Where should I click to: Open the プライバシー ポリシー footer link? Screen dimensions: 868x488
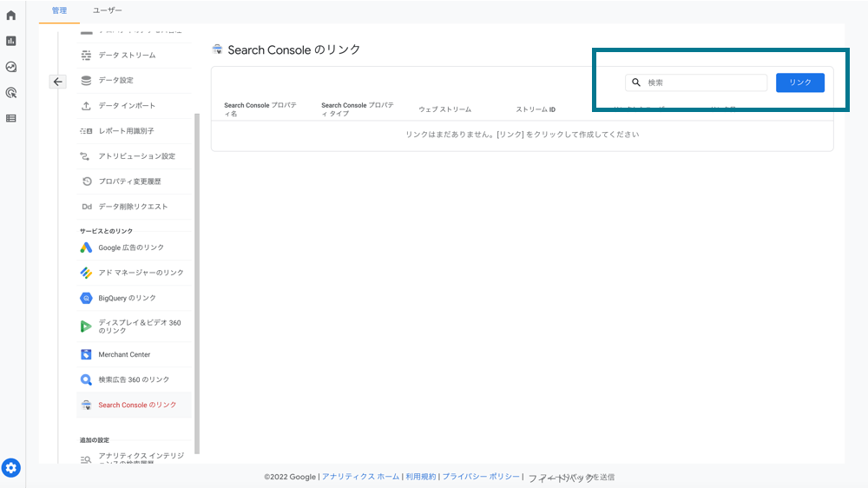tap(481, 477)
